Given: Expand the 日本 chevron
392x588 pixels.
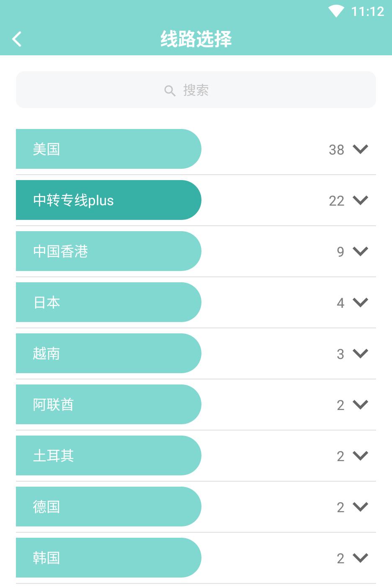Looking at the screenshot, I should tap(360, 302).
